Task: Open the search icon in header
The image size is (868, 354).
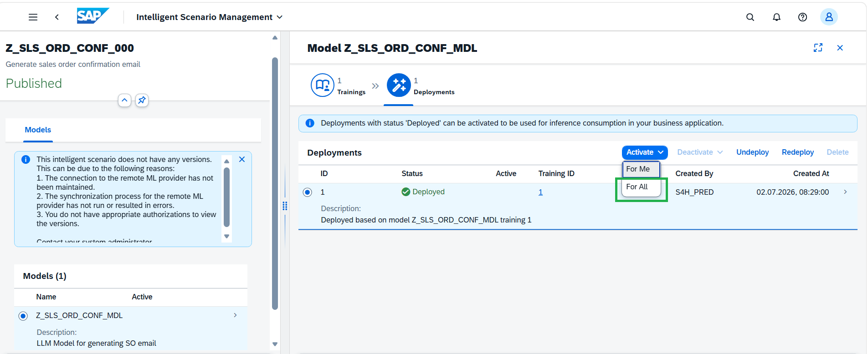Action: pyautogui.click(x=750, y=17)
